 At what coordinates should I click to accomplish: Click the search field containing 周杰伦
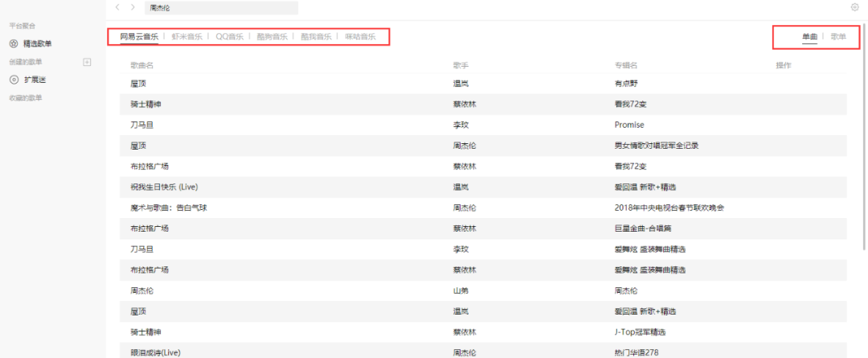(221, 8)
